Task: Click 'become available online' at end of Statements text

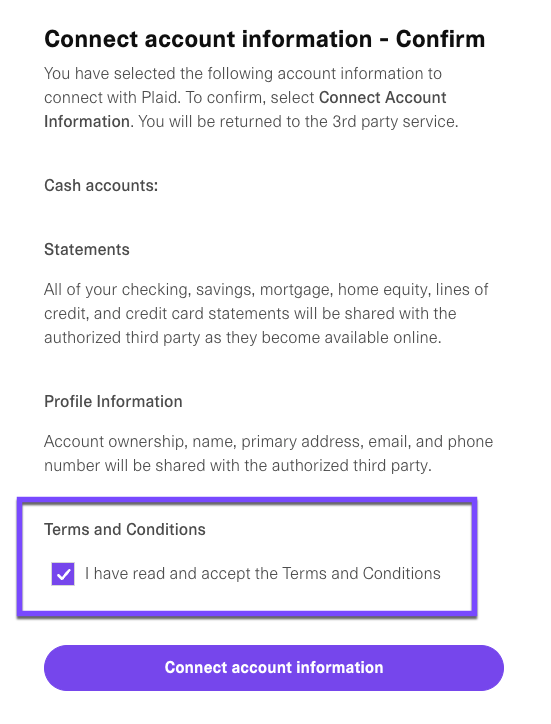Action: (350, 338)
